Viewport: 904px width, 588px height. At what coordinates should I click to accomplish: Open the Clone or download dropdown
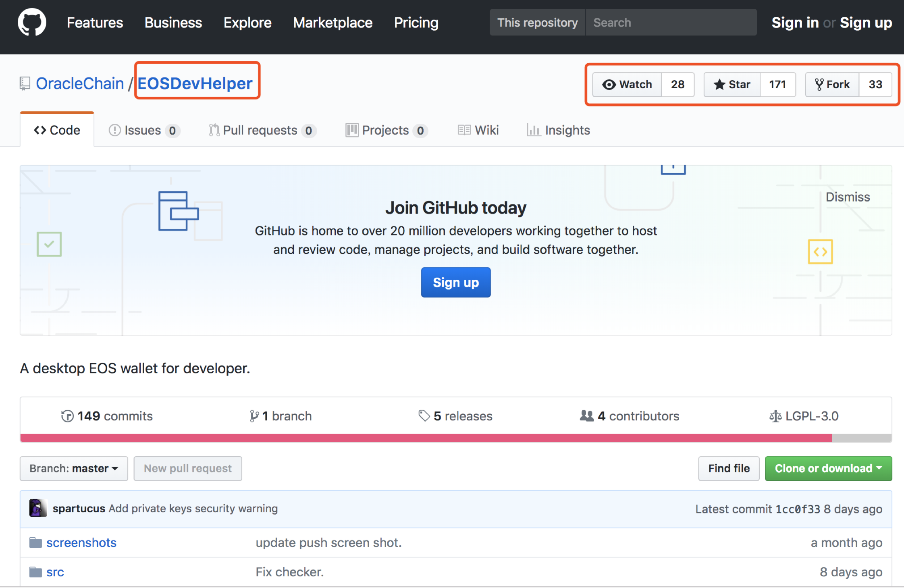[x=828, y=468]
